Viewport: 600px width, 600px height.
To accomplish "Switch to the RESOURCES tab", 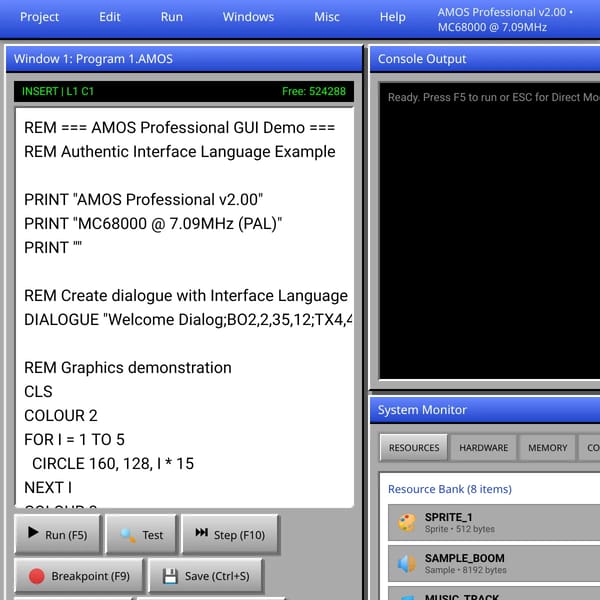I will [414, 447].
